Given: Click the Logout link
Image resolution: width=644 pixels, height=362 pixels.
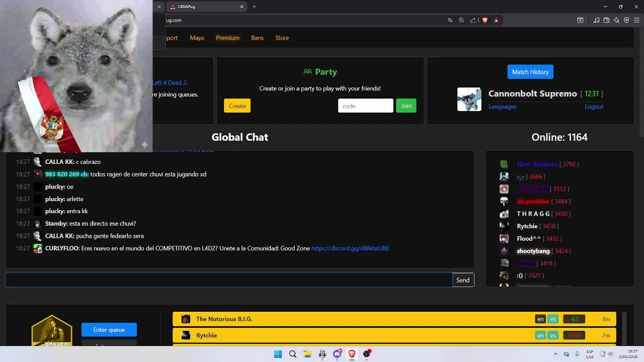Looking at the screenshot, I should (x=594, y=107).
